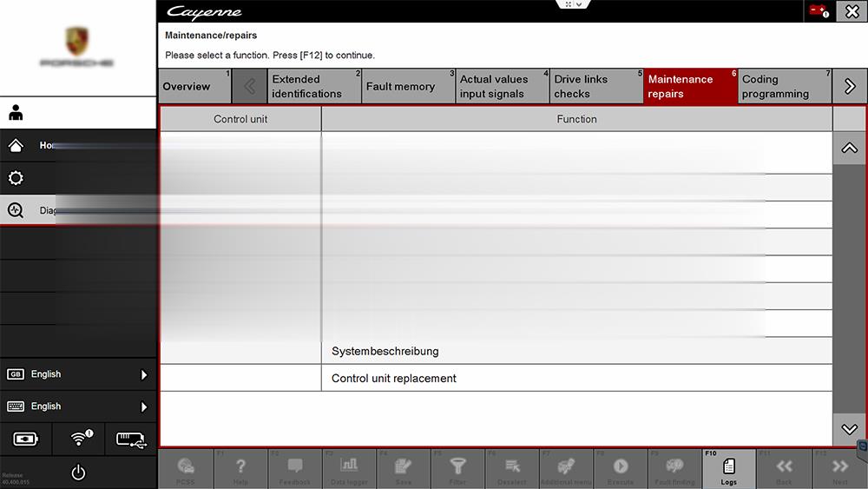868x489 pixels.
Task: Show previous tabs with the left chevron
Action: (250, 86)
